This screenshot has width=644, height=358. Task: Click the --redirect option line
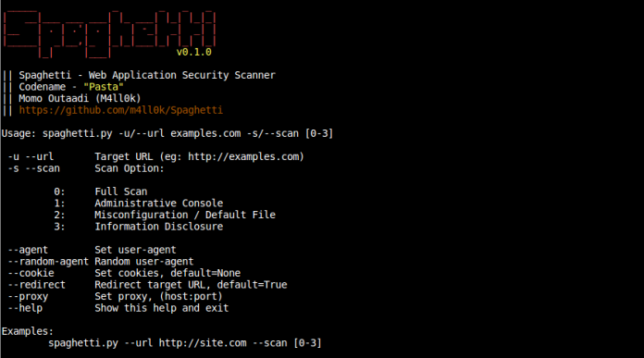tap(148, 285)
